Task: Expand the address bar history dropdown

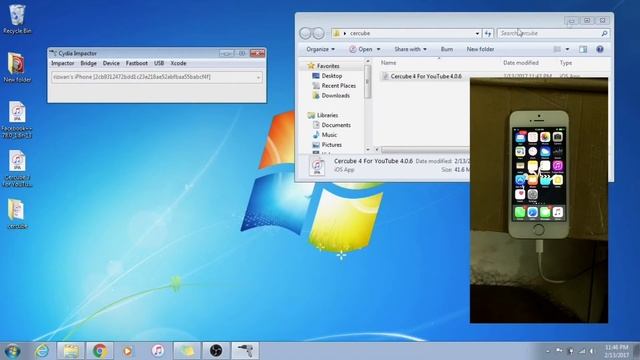Action: click(477, 33)
